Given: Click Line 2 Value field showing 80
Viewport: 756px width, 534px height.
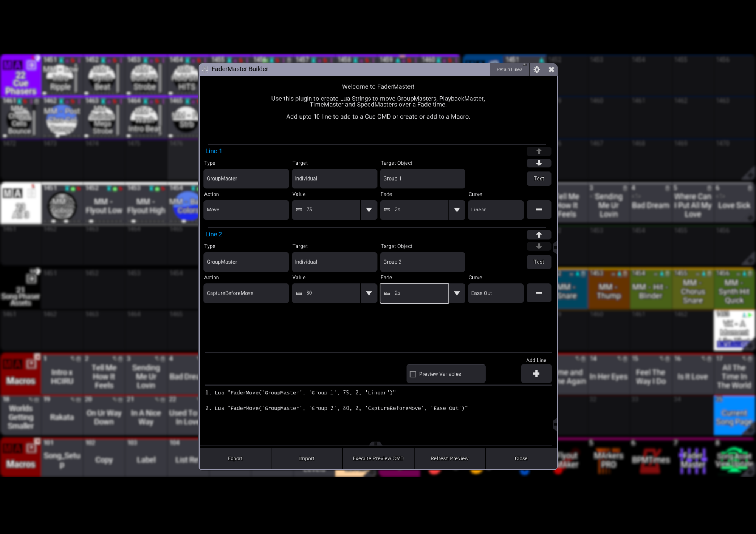Looking at the screenshot, I should (326, 293).
